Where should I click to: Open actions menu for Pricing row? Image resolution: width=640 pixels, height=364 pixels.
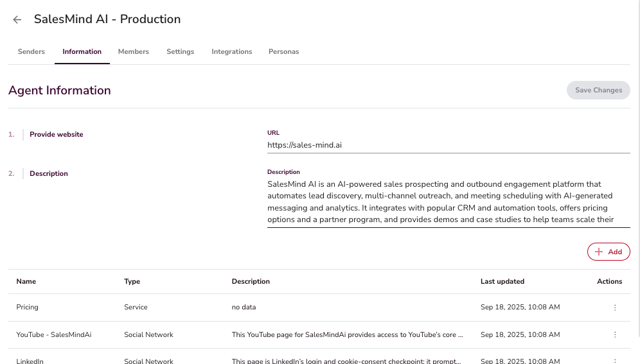[x=615, y=308]
